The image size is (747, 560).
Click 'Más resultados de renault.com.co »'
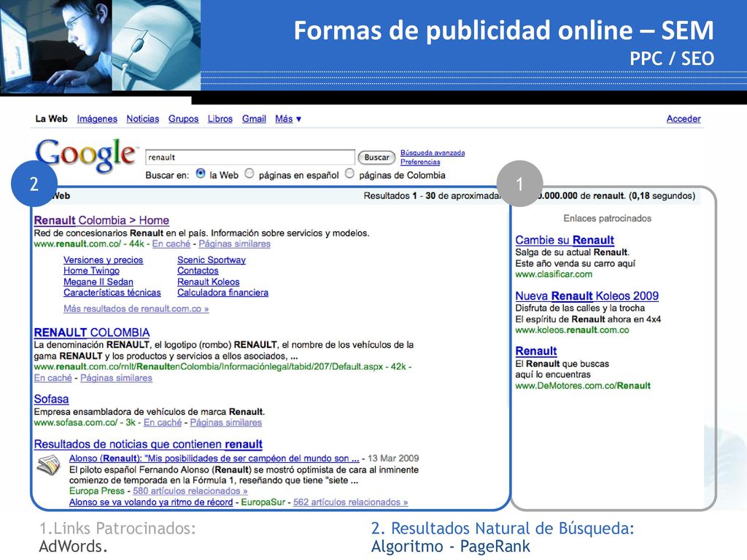pos(136,308)
